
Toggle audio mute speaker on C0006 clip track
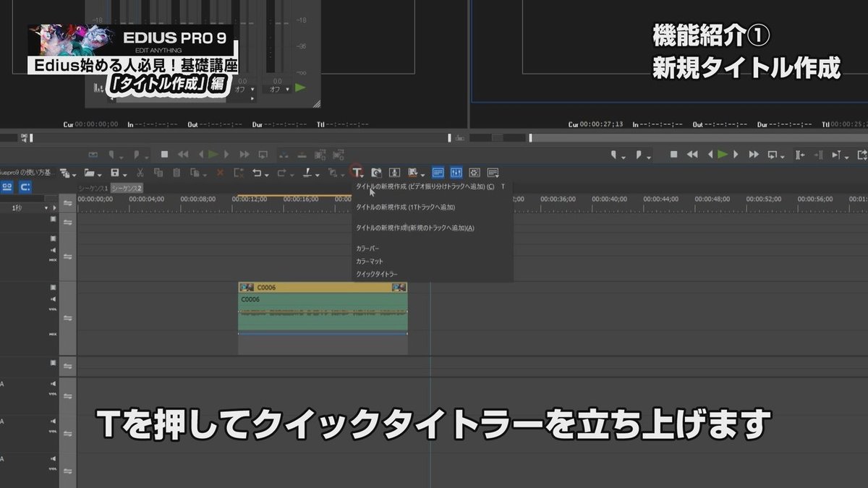click(53, 299)
